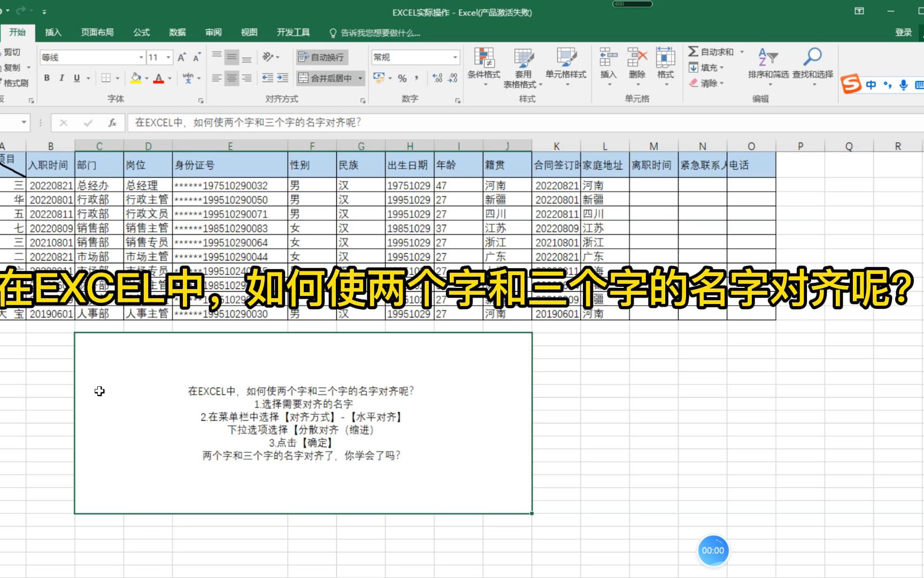Switch to the 开始 tab
The image size is (924, 578).
[17, 32]
